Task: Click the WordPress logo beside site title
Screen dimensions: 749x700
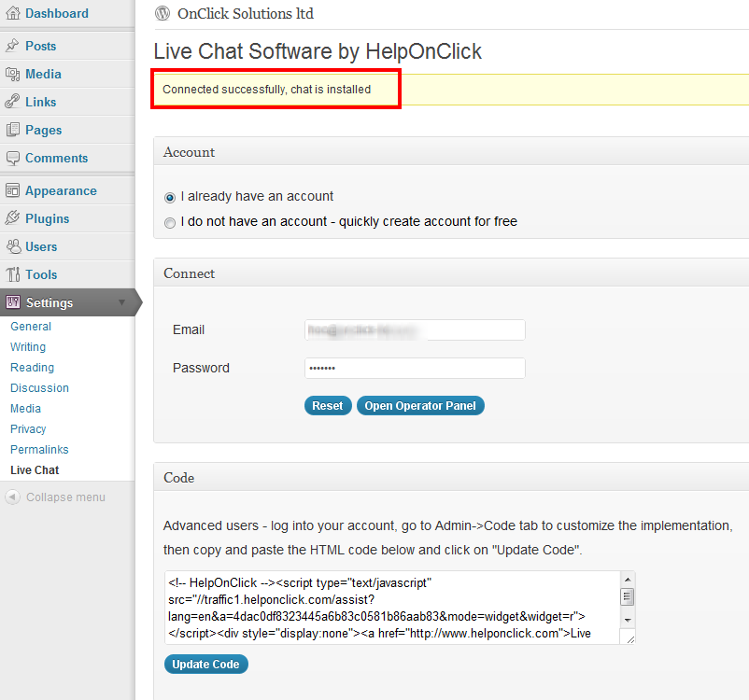Action: click(163, 13)
